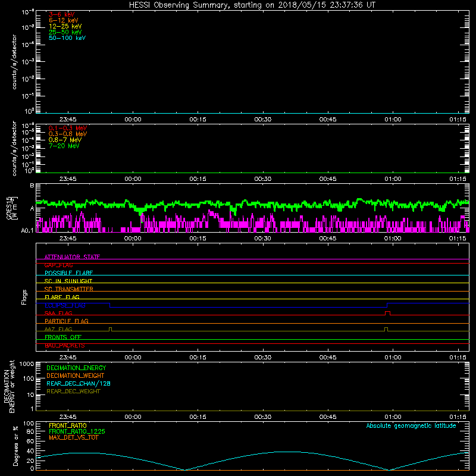Click the FRONTS_OFF flag label

(63, 337)
